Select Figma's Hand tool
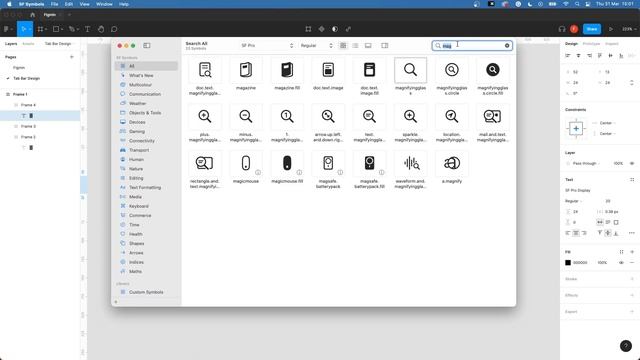Image resolution: width=640 pixels, height=360 pixels. (x=101, y=29)
